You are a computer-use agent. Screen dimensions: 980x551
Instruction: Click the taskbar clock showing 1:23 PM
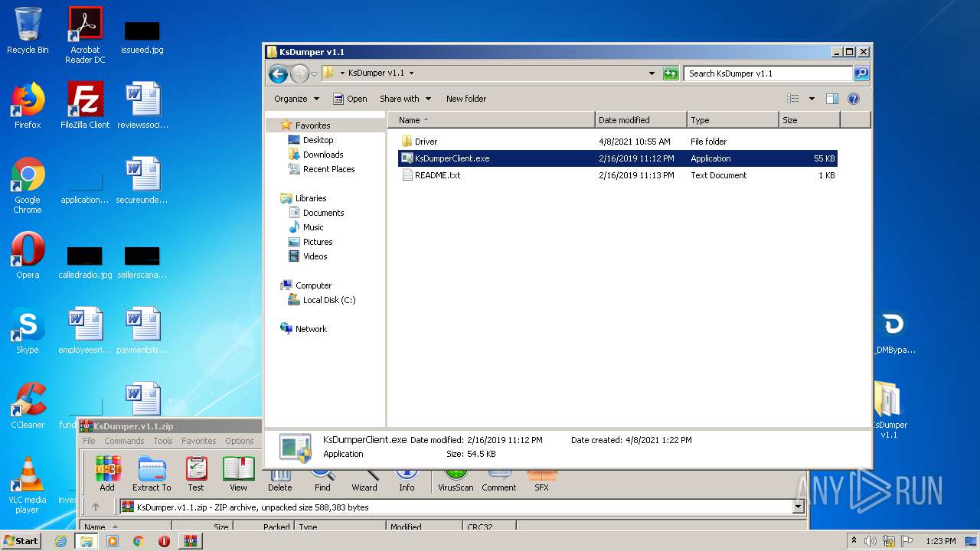(x=939, y=541)
